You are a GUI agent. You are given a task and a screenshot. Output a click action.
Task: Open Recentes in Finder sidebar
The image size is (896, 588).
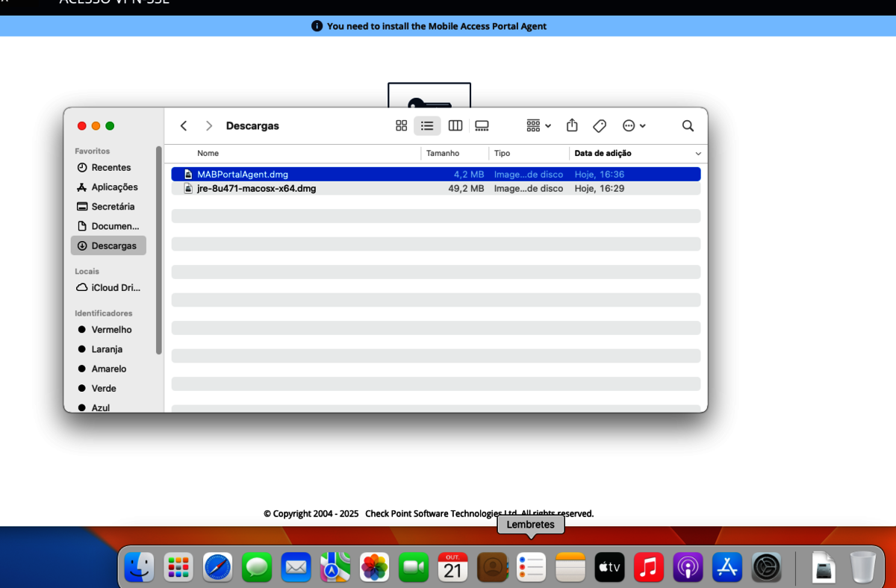[111, 168]
